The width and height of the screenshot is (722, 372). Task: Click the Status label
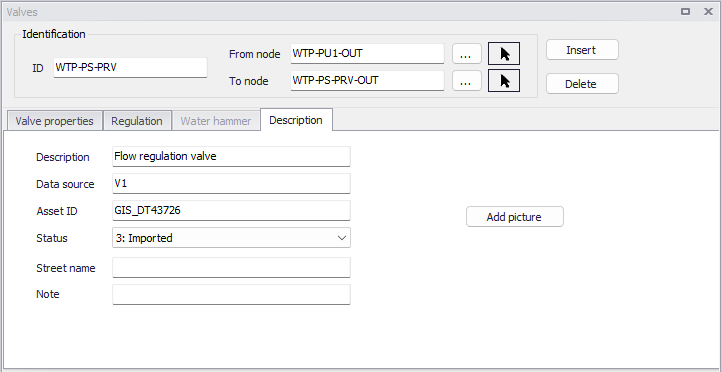[52, 238]
